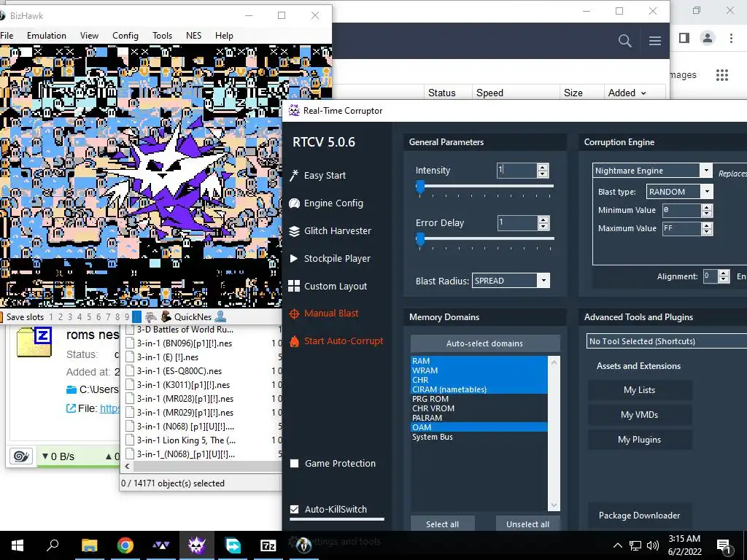
Task: Open the Glitch Harvester stack icon
Action: click(x=294, y=231)
